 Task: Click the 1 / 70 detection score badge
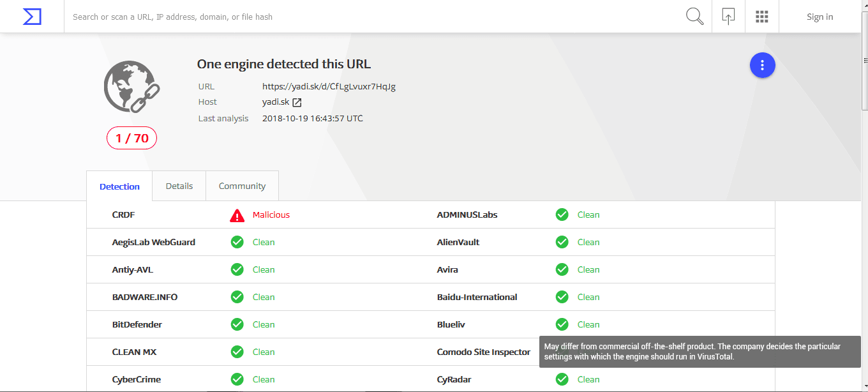[x=131, y=138]
